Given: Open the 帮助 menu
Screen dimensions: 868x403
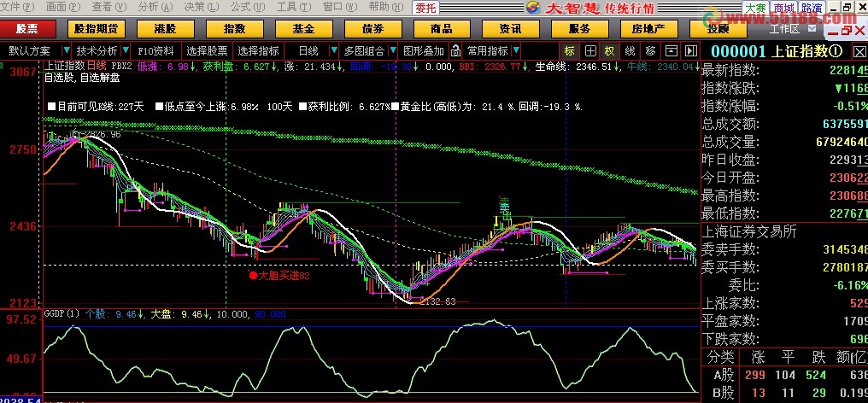Looking at the screenshot, I should (386, 7).
